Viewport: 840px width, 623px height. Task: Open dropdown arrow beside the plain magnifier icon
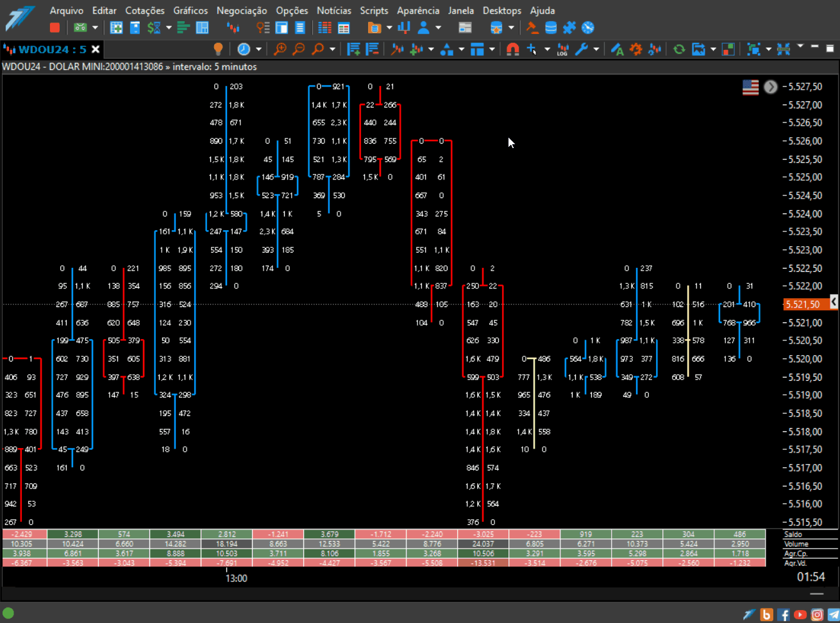click(332, 49)
